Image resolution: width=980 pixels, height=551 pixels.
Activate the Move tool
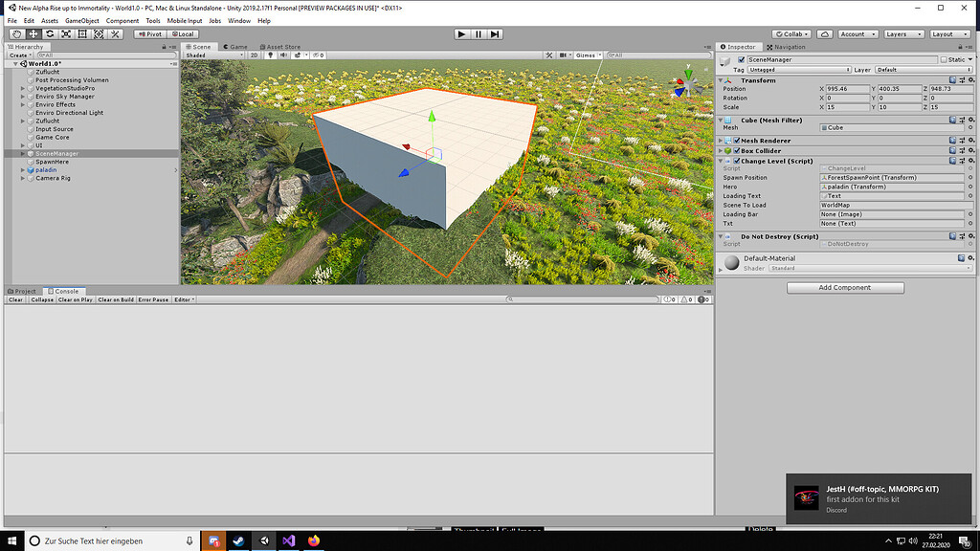33,33
